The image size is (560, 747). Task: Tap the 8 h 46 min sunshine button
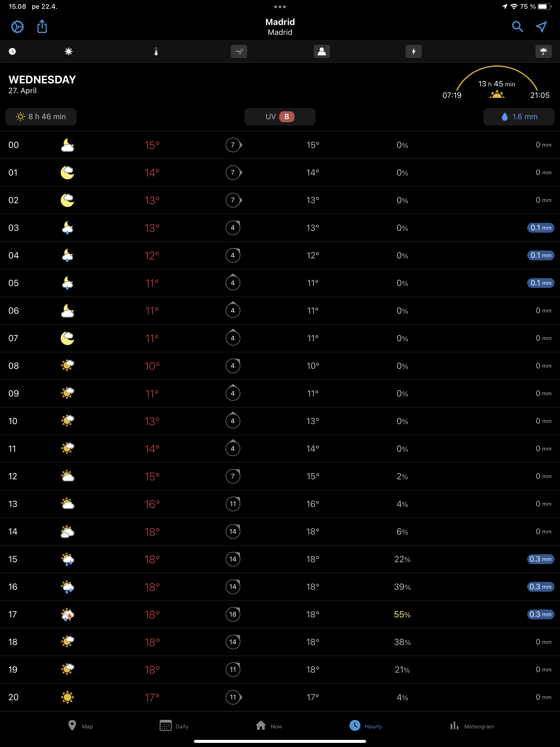pyautogui.click(x=41, y=116)
